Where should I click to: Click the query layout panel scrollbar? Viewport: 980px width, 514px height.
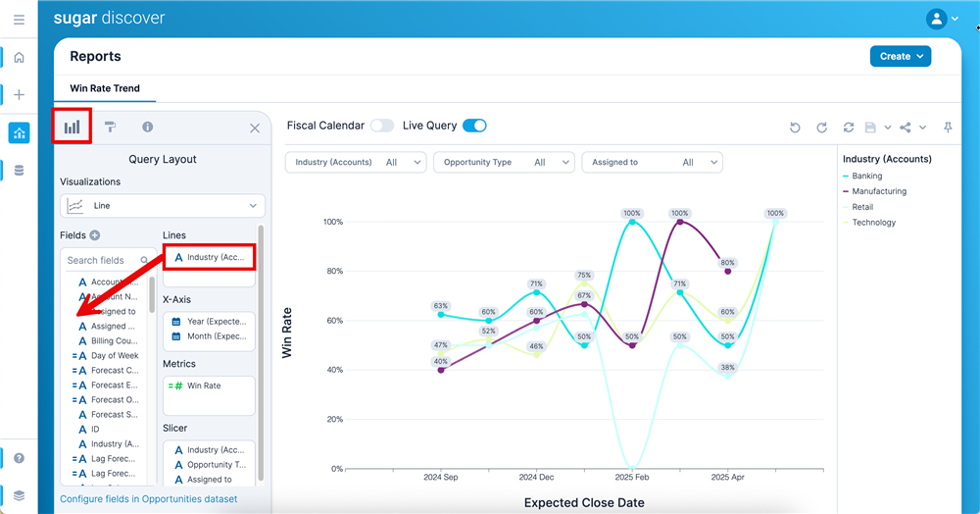pos(261,353)
